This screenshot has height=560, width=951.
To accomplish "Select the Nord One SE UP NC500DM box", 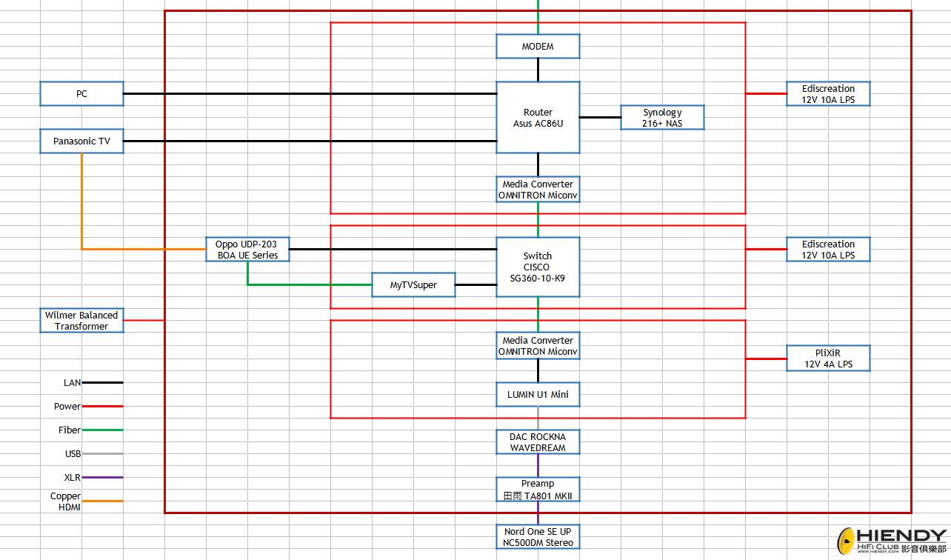I will [x=538, y=537].
